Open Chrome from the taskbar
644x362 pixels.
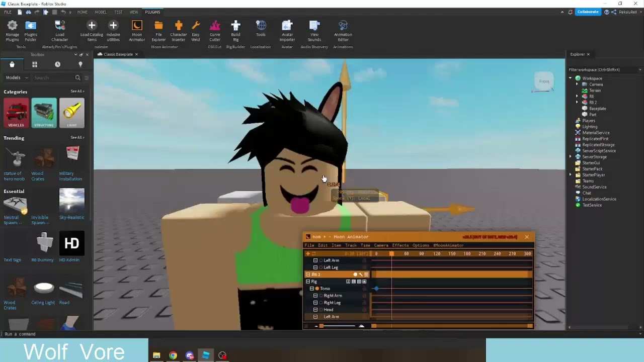point(173,355)
